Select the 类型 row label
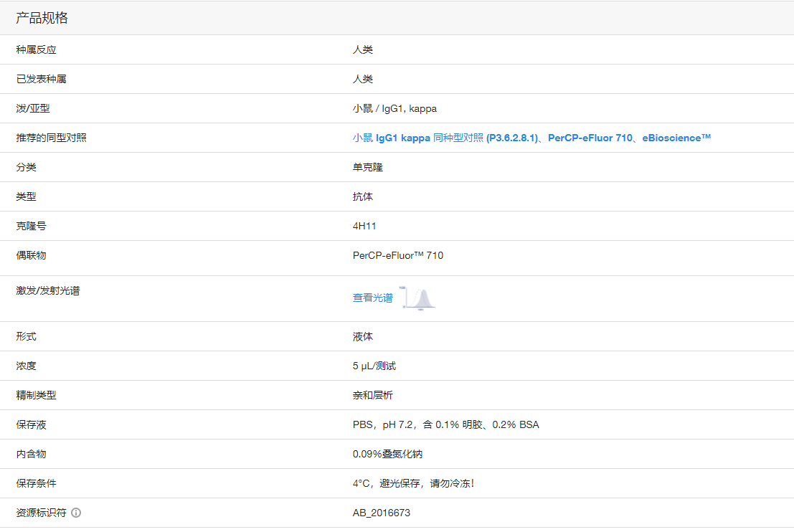This screenshot has height=532, width=794. pyautogui.click(x=27, y=196)
